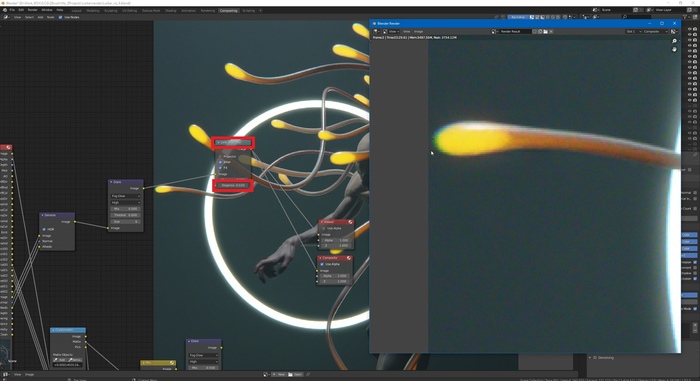The height and width of the screenshot is (381, 700).
Task: Collapse the Denoise node
Action: pyautogui.click(x=42, y=215)
